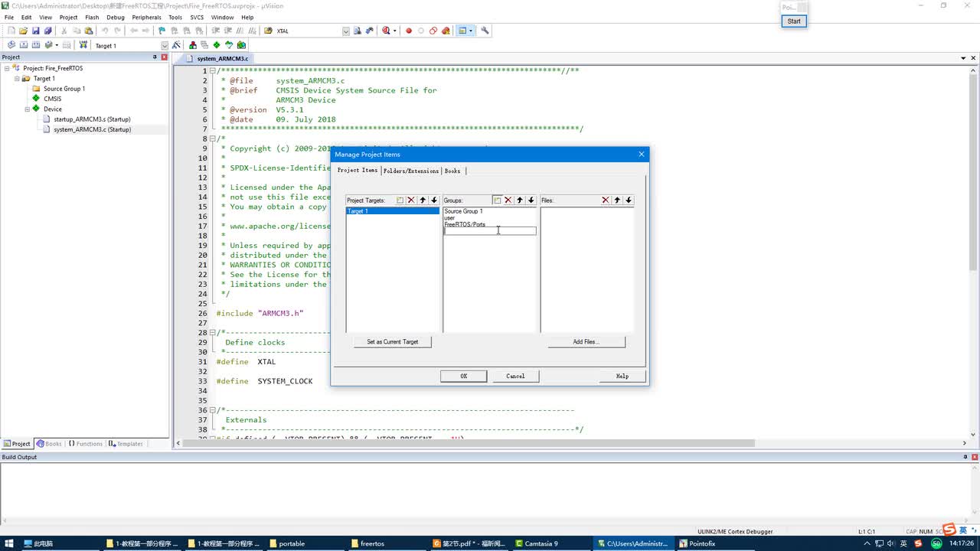Click the Open file toolbar icon
Viewport: 980px width, 551px height.
pyautogui.click(x=23, y=31)
